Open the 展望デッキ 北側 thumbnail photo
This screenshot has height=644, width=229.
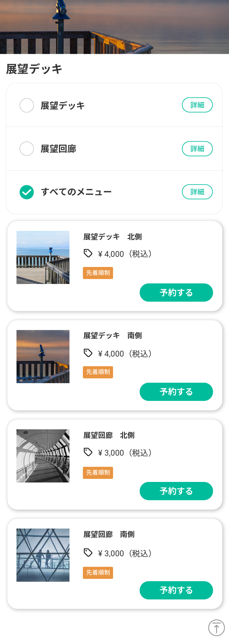(43, 257)
